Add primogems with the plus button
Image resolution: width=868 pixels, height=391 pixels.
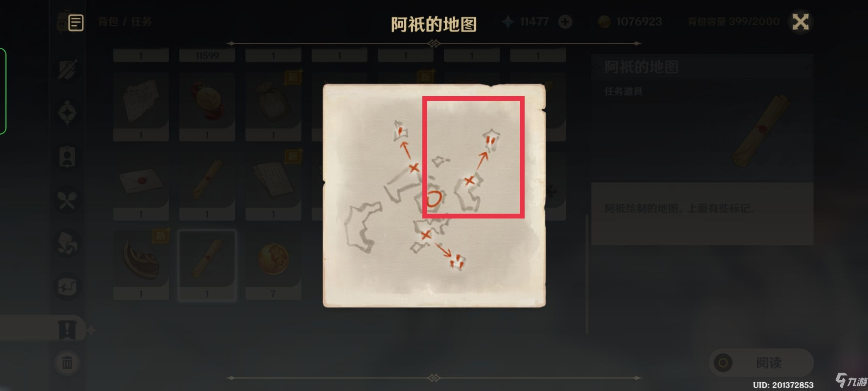(x=565, y=22)
